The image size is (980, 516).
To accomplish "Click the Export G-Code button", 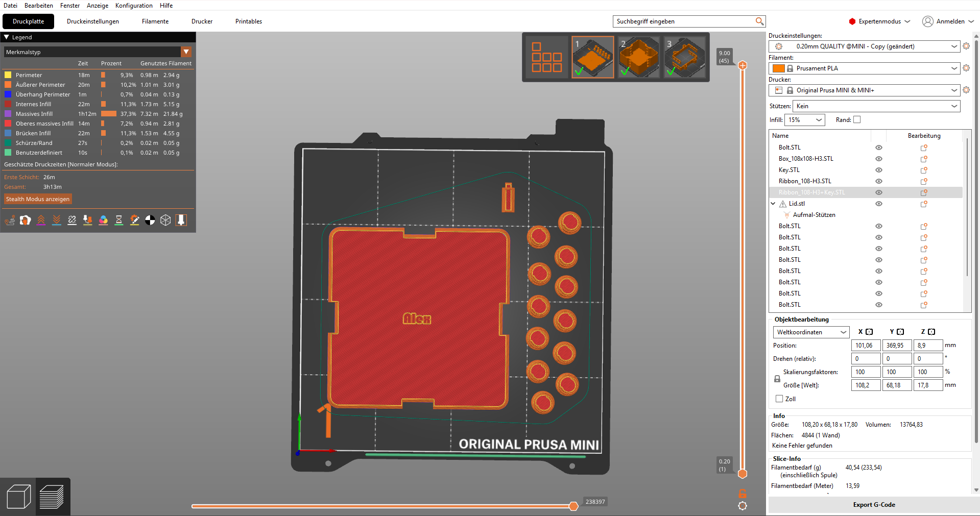I will [874, 505].
